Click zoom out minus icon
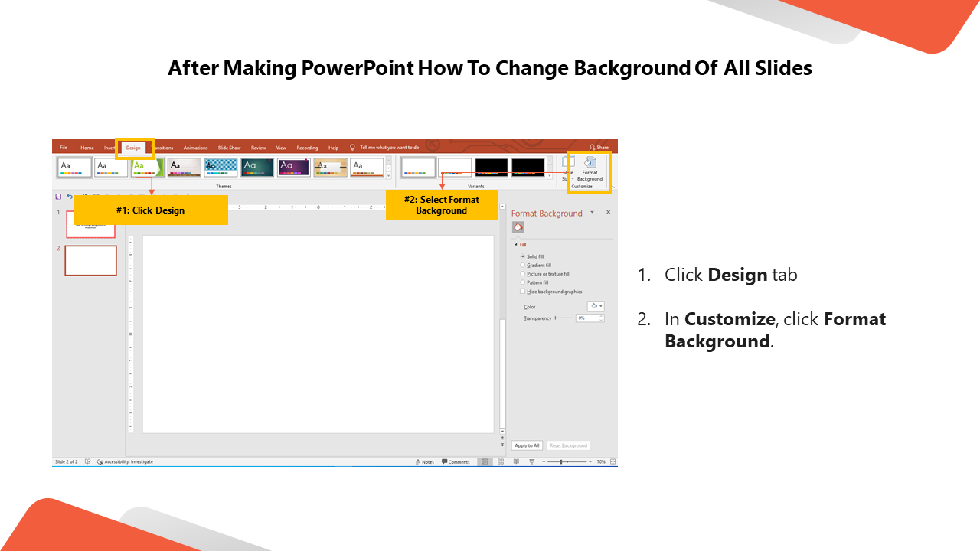The image size is (980, 551). click(x=544, y=461)
